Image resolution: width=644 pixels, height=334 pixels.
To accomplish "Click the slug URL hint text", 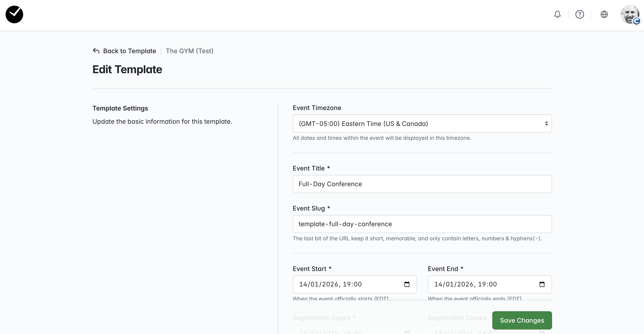I will (417, 238).
